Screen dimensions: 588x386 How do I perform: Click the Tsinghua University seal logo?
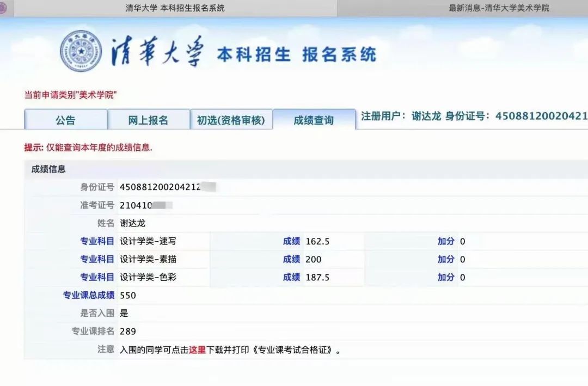click(81, 51)
